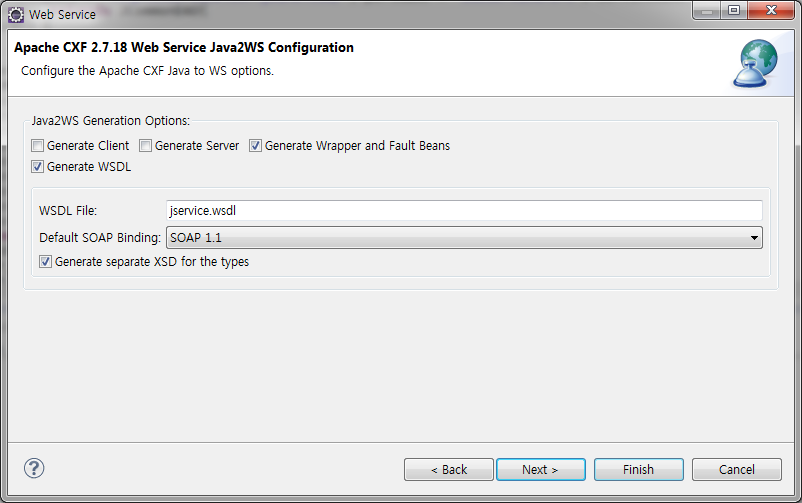This screenshot has height=503, width=802.
Task: Minimize the Web Service dialog
Action: point(707,10)
